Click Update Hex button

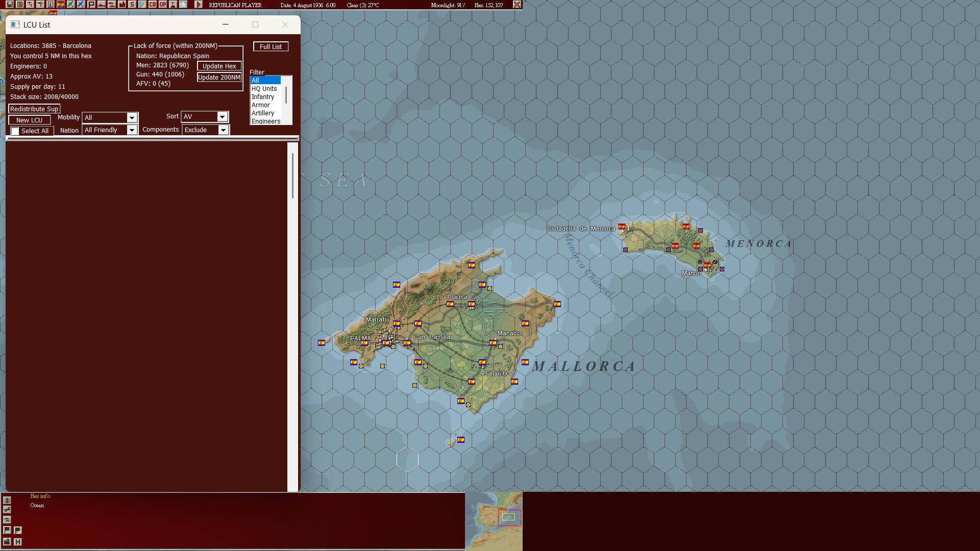coord(219,66)
